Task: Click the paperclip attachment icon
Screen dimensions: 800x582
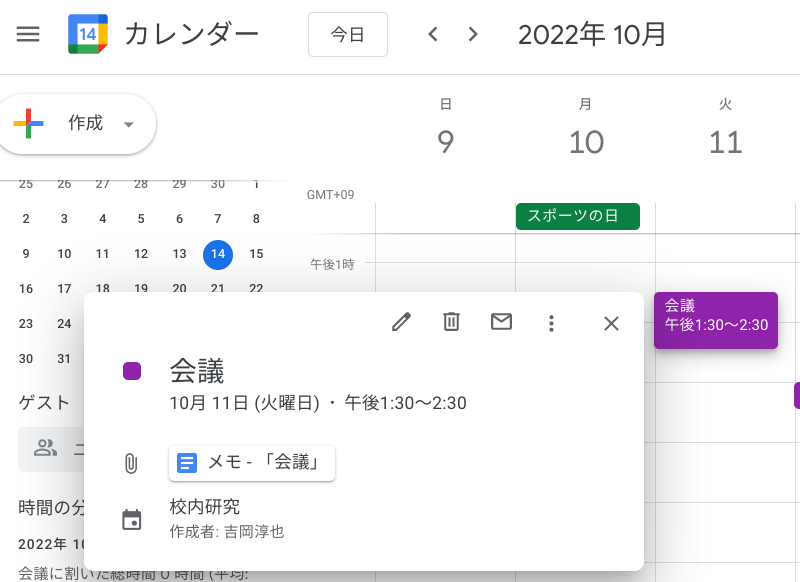Action: (131, 463)
